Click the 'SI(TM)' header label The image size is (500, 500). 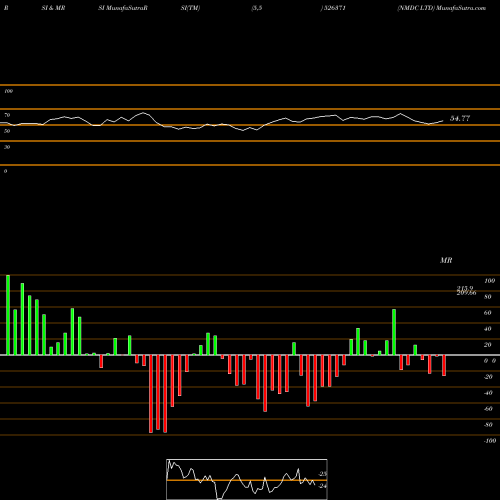click(x=190, y=8)
